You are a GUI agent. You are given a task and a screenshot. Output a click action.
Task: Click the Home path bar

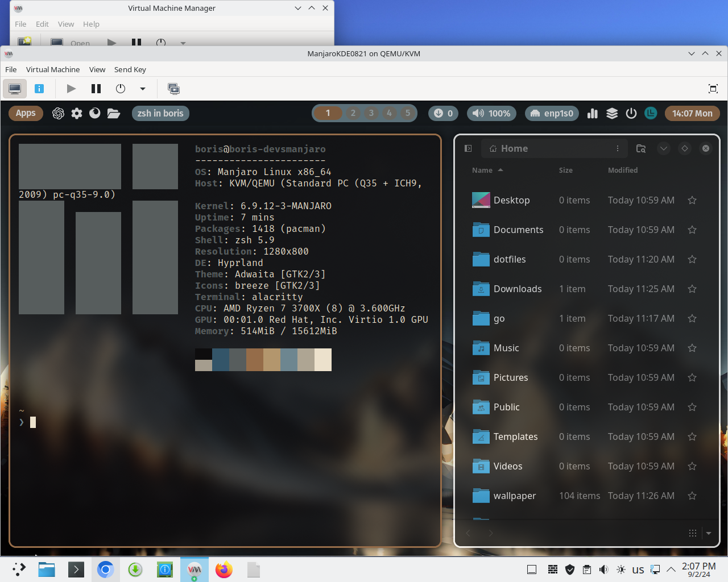click(555, 148)
